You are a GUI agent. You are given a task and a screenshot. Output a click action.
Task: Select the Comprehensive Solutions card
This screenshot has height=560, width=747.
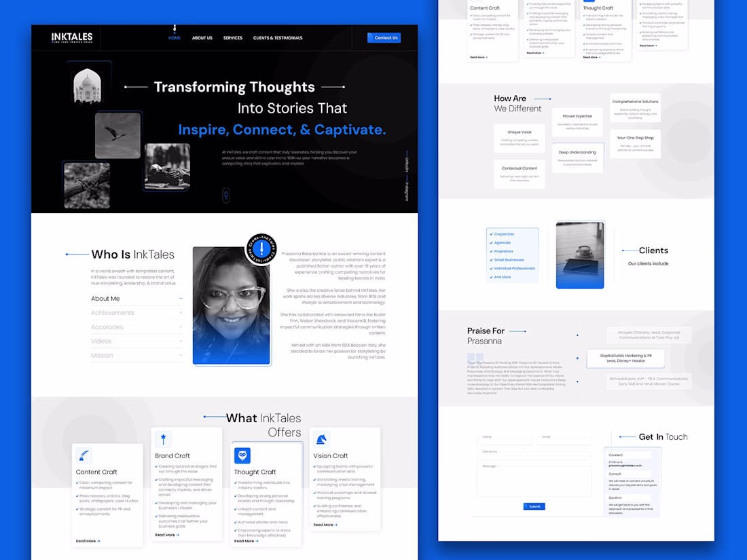635,108
